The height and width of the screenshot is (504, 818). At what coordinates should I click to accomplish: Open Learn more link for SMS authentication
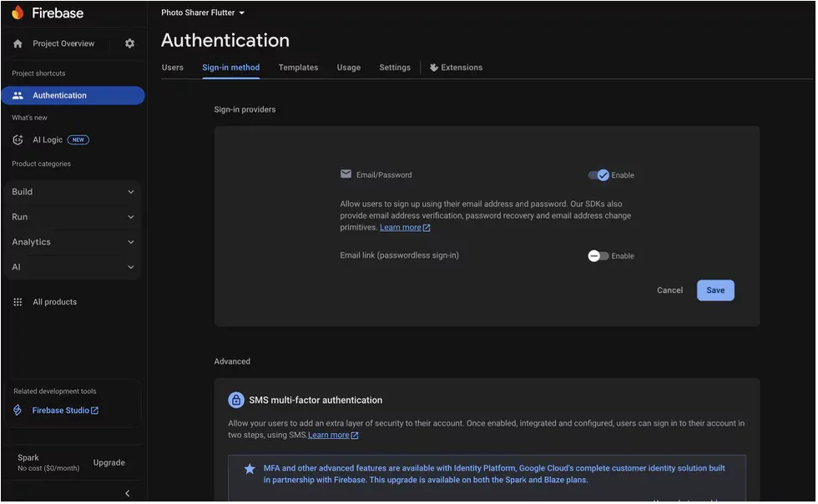pyautogui.click(x=329, y=436)
